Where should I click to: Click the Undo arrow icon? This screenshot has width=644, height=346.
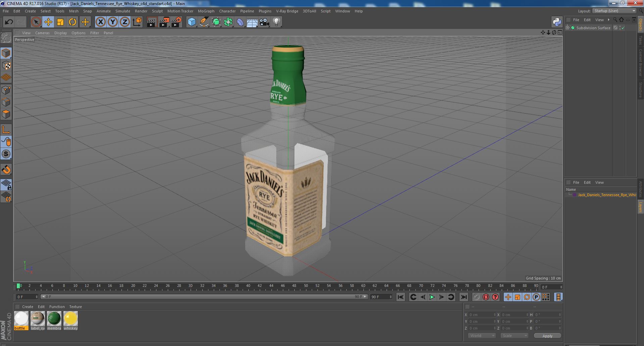[x=9, y=22]
